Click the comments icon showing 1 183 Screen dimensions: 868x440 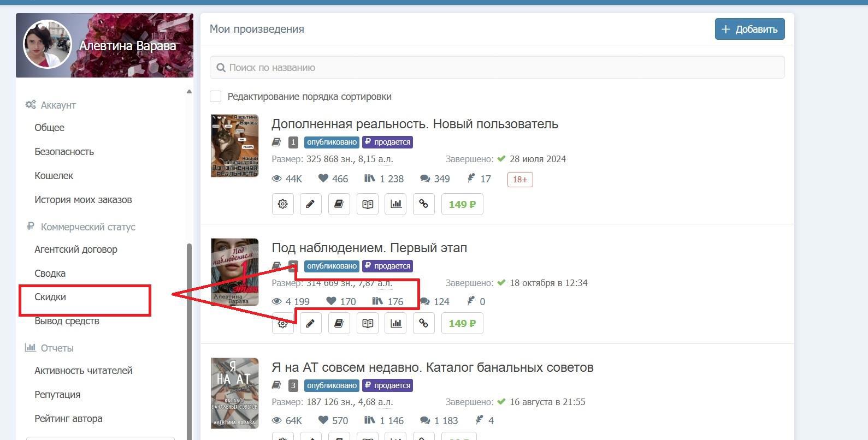[x=425, y=420]
